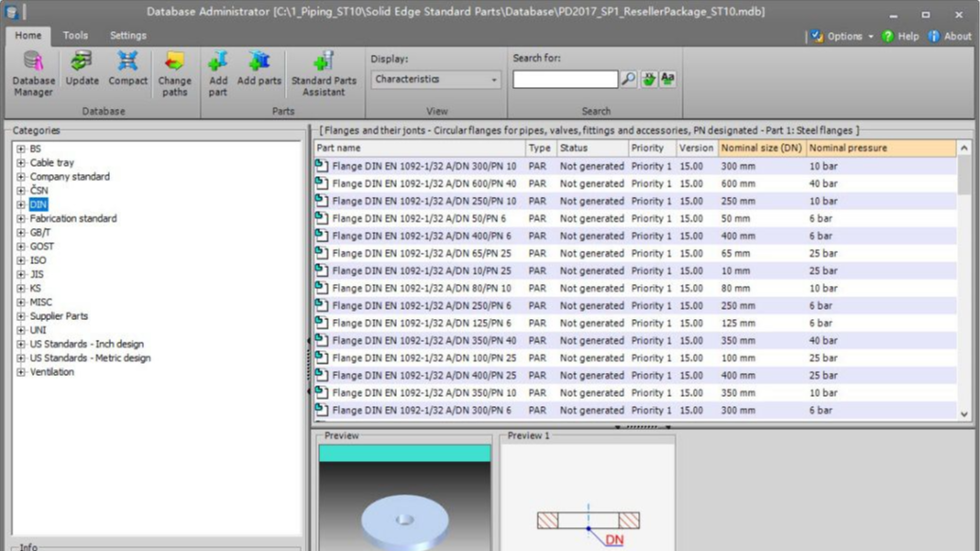Launch Standard Parts Assistant

coord(323,74)
